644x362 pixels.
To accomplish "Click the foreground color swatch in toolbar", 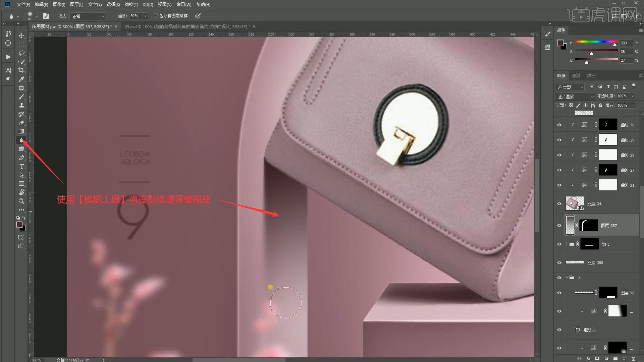I will 19,225.
